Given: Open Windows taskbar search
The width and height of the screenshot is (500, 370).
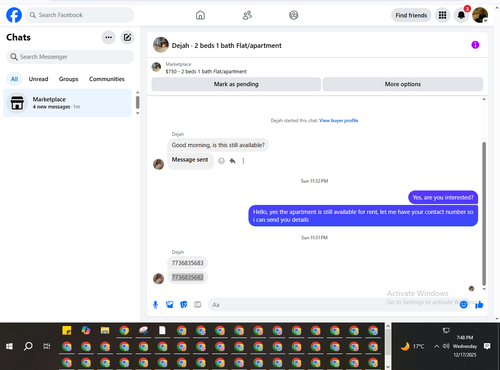Looking at the screenshot, I should coord(28,347).
